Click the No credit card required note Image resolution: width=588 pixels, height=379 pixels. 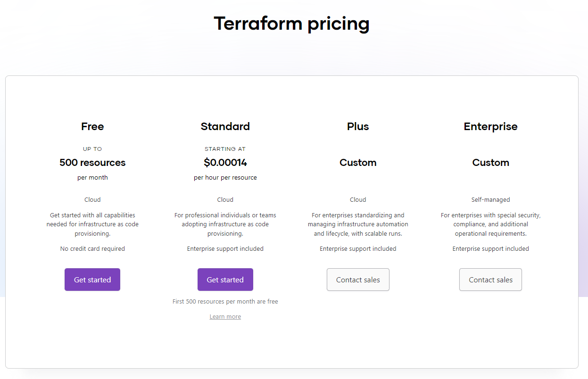click(x=92, y=248)
